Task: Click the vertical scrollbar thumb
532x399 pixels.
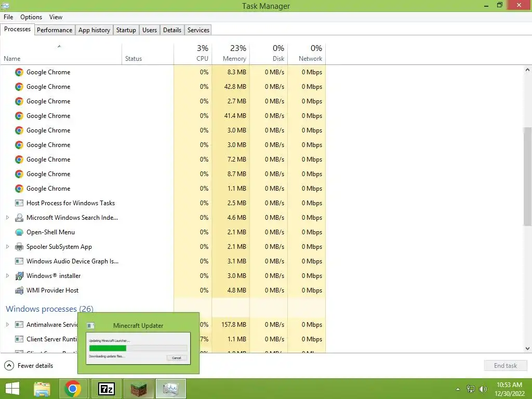Action: [x=527, y=177]
